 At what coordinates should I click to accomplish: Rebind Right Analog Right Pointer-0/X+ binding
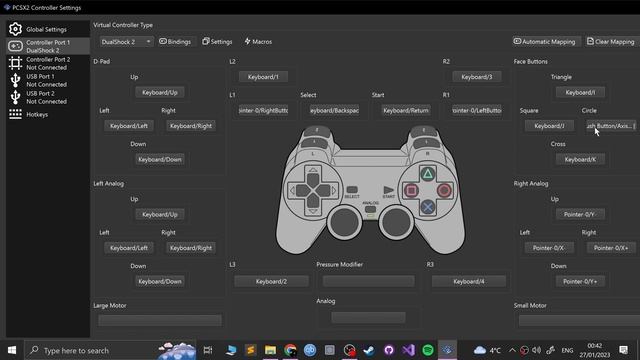(x=611, y=248)
